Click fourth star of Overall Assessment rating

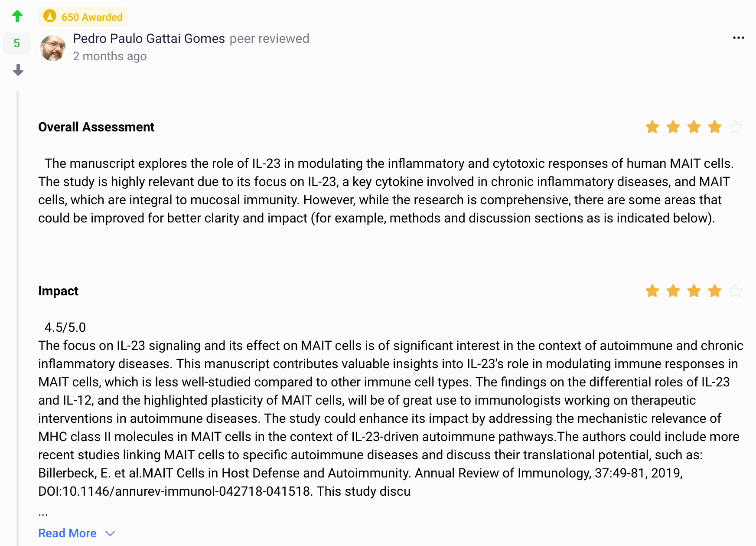(x=714, y=127)
